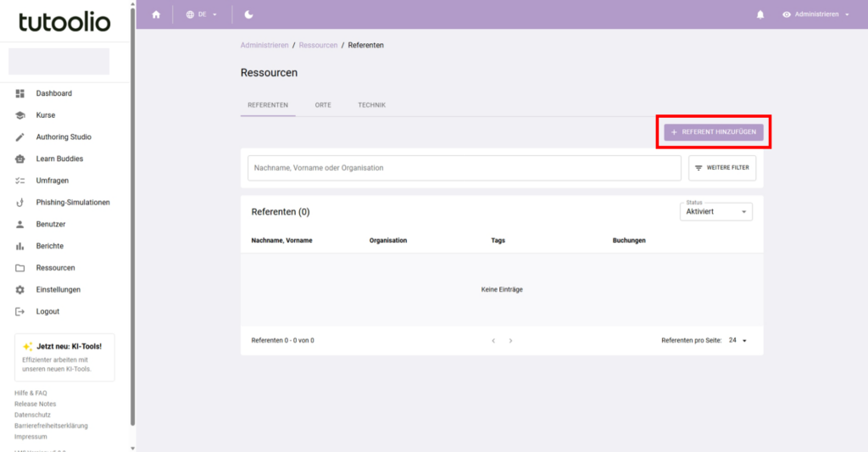The width and height of the screenshot is (868, 452).
Task: Open the Administrieren user menu
Action: click(815, 14)
